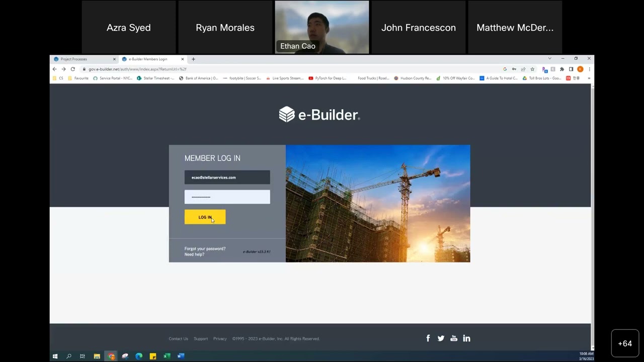Viewport: 644px width, 362px height.
Task: Open the Live Sports Stream bookmark
Action: (x=285, y=78)
